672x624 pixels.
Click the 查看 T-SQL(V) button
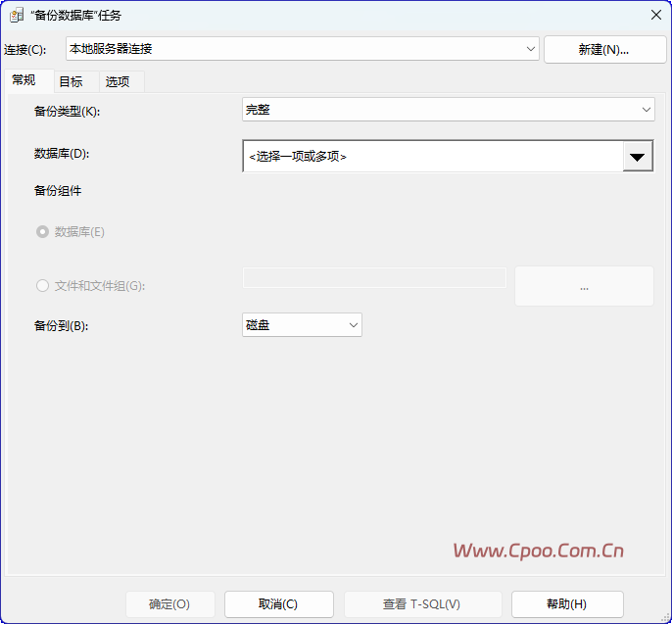click(422, 604)
